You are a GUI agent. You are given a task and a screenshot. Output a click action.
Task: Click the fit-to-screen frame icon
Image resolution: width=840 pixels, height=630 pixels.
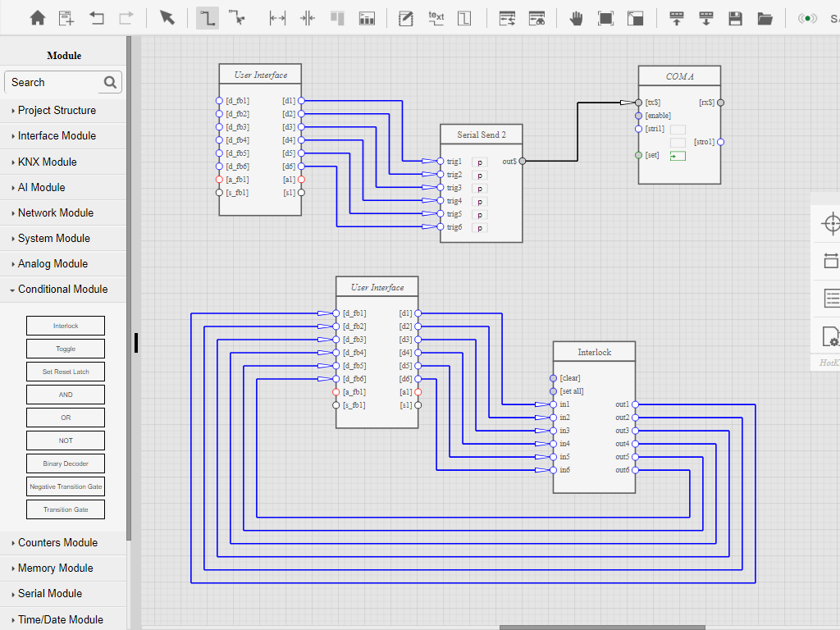(605, 18)
